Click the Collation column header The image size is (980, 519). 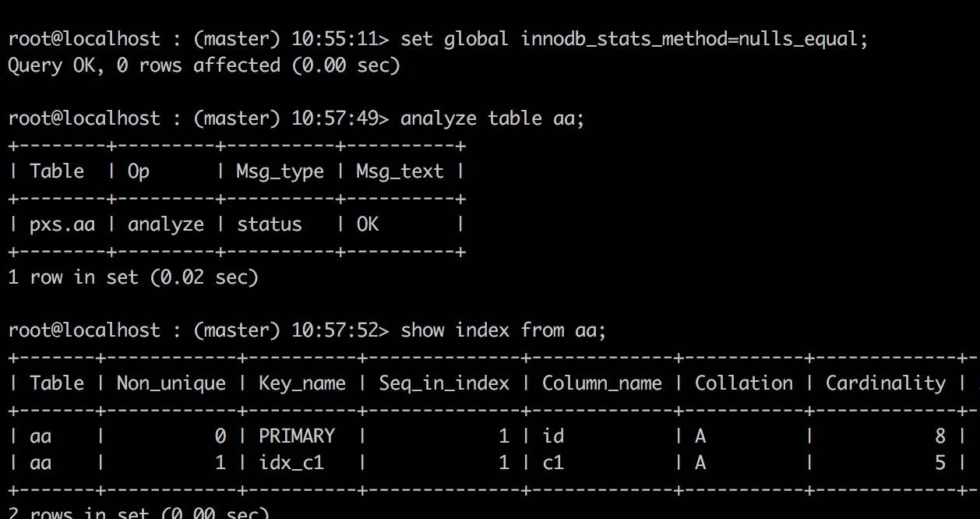point(743,383)
